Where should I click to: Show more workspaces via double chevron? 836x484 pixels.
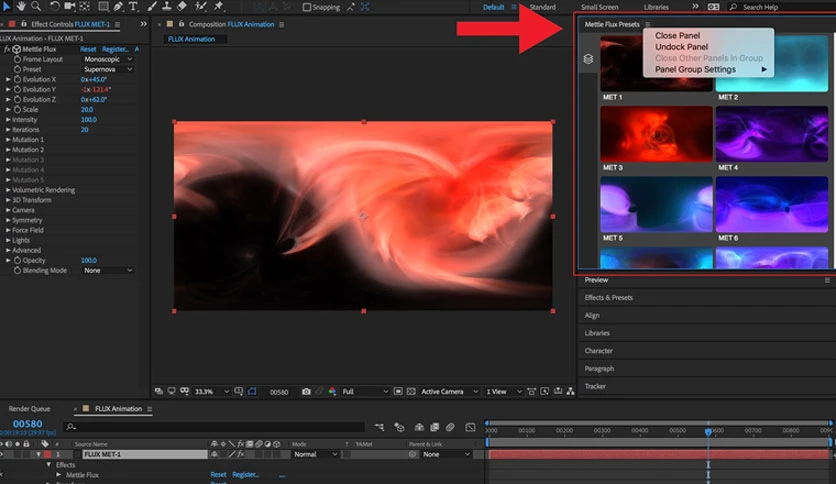695,6
